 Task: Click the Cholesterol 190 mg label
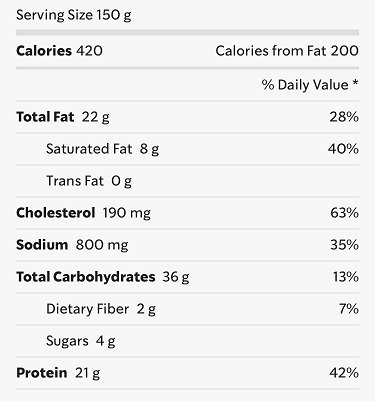pyautogui.click(x=83, y=213)
